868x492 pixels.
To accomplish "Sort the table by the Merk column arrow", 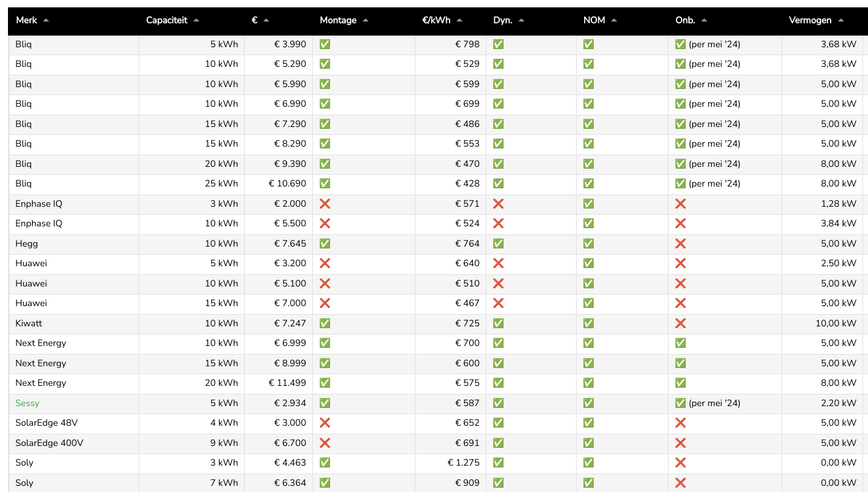I will click(46, 20).
